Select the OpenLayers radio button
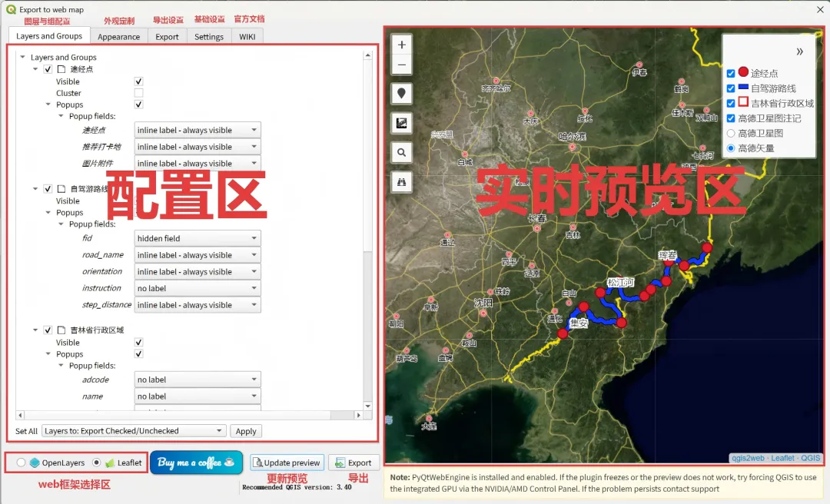Image resolution: width=830 pixels, height=504 pixels. 21,463
